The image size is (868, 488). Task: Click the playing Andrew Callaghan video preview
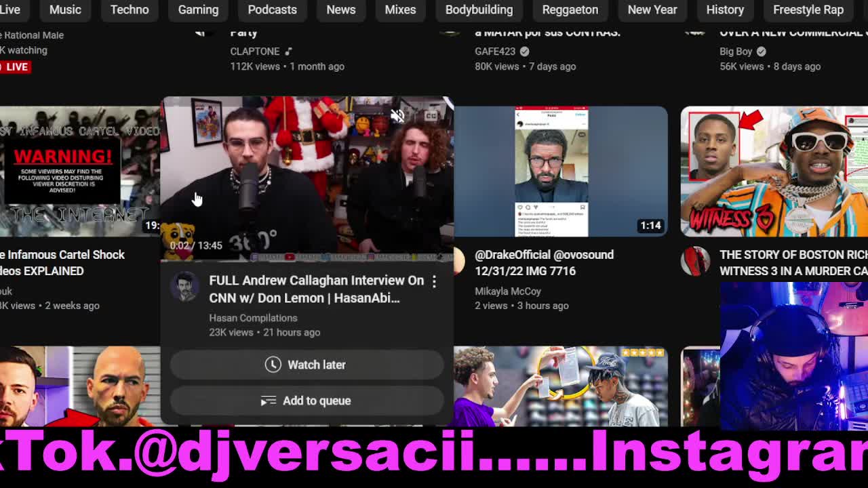tap(307, 178)
